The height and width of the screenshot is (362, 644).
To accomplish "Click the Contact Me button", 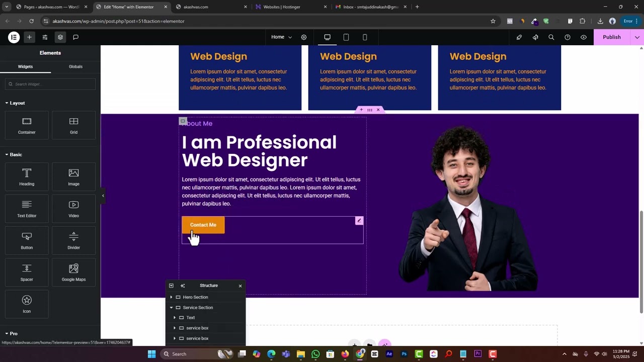I will click(203, 225).
